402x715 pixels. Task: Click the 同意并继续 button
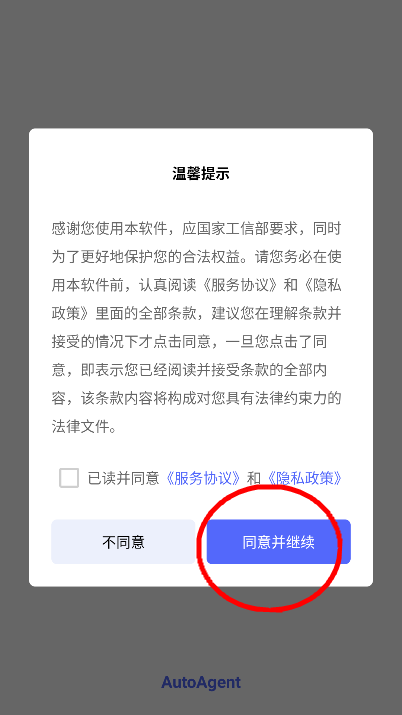click(278, 542)
